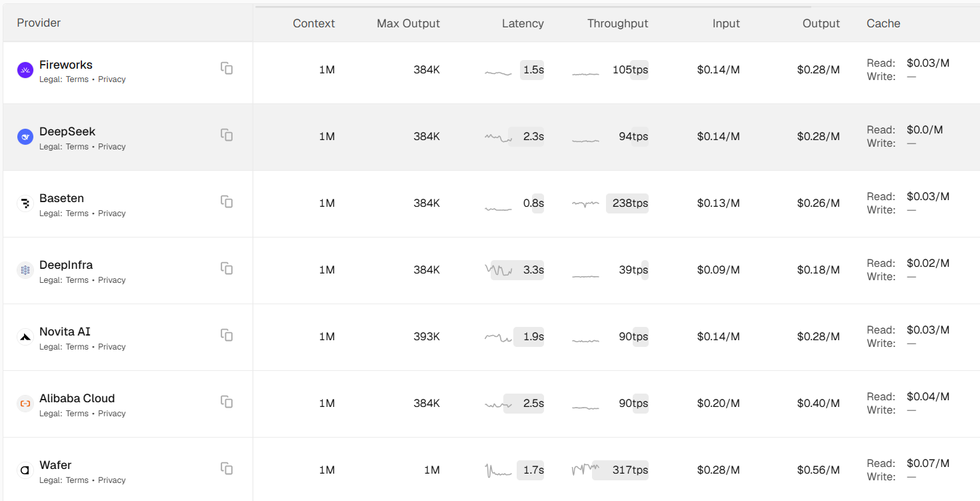Click the Alibaba Cloud $0.40/M output price

point(819,404)
